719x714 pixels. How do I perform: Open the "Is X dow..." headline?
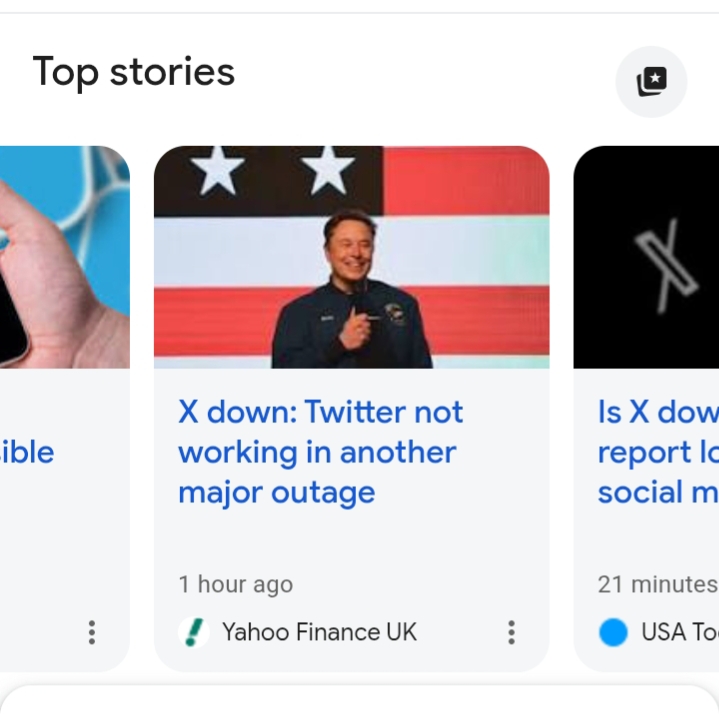(x=657, y=452)
